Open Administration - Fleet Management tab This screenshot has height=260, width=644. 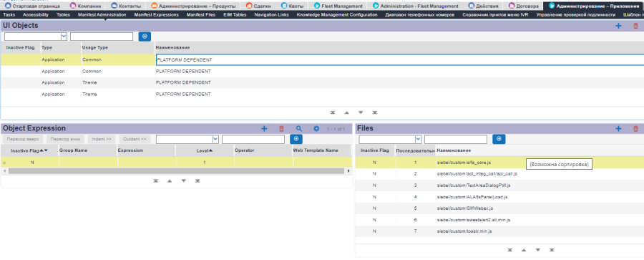416,6
